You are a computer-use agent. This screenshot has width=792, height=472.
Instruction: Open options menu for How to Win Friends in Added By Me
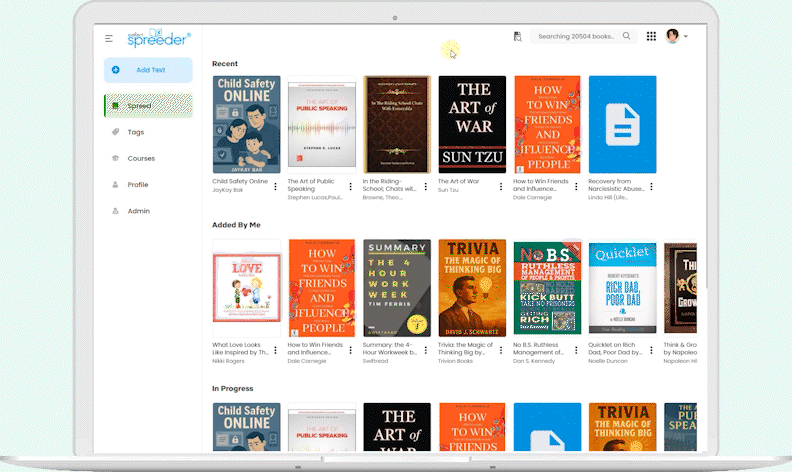(x=351, y=350)
